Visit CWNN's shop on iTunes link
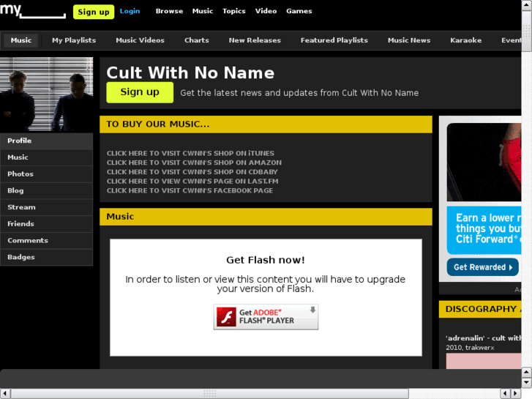 [x=190, y=153]
